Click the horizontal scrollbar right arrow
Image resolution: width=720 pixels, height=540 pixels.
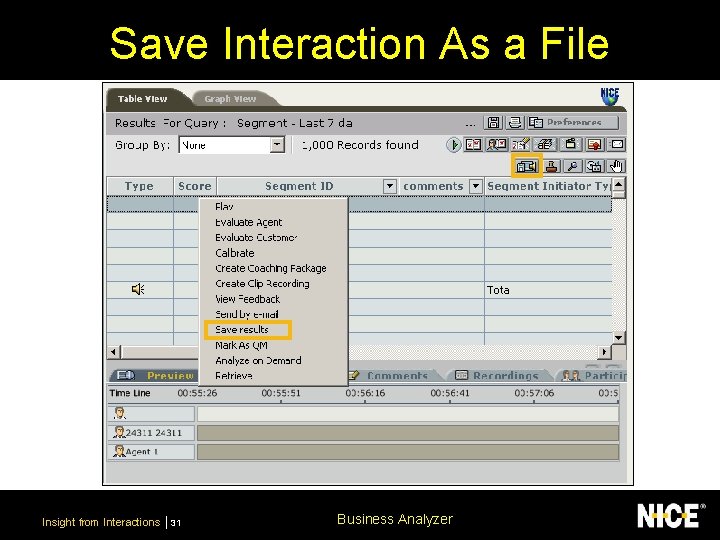605,352
